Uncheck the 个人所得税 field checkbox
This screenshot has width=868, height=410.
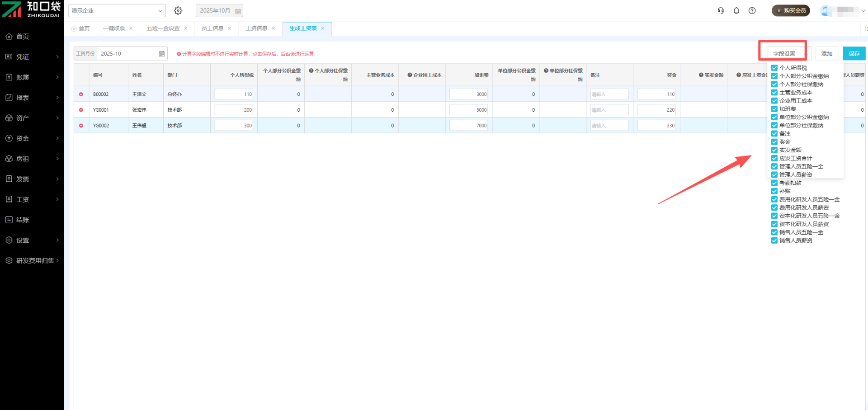click(774, 68)
